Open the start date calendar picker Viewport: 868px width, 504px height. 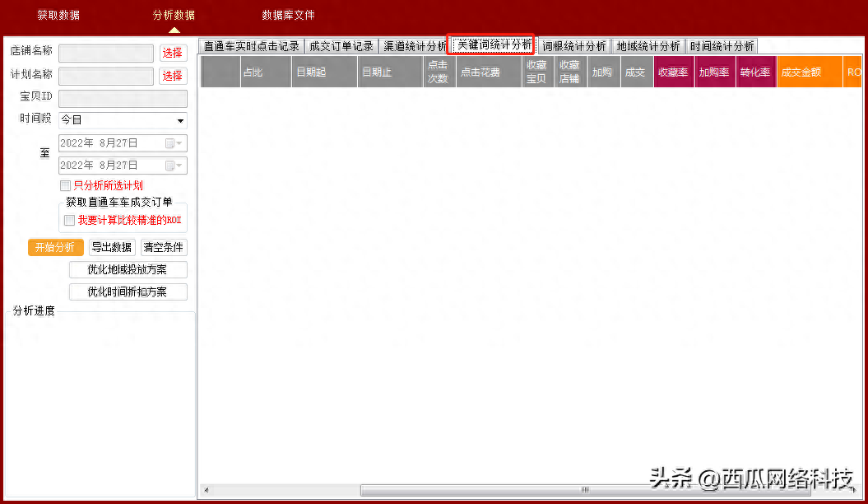point(174,143)
